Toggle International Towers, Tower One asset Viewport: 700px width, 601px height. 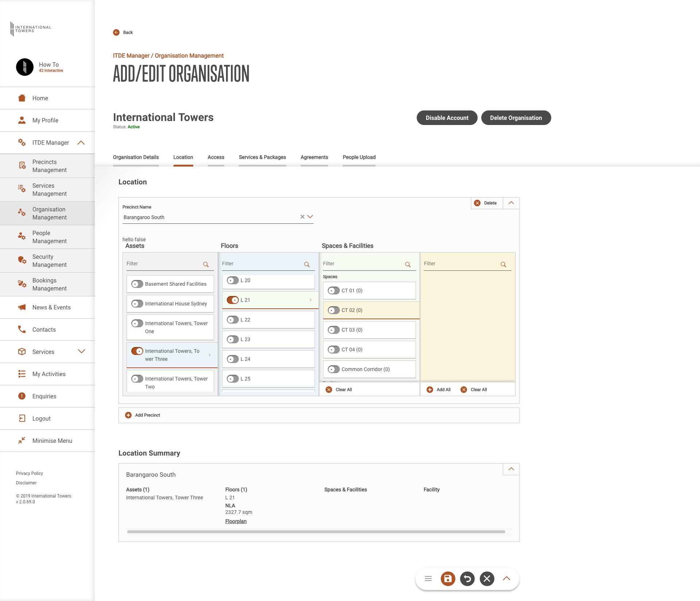click(137, 323)
